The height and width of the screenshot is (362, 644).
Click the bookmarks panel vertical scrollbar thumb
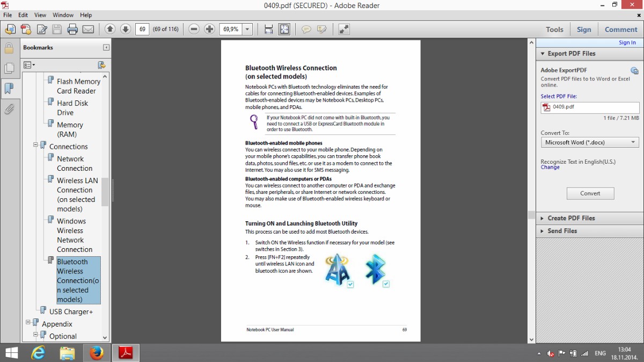point(105,192)
